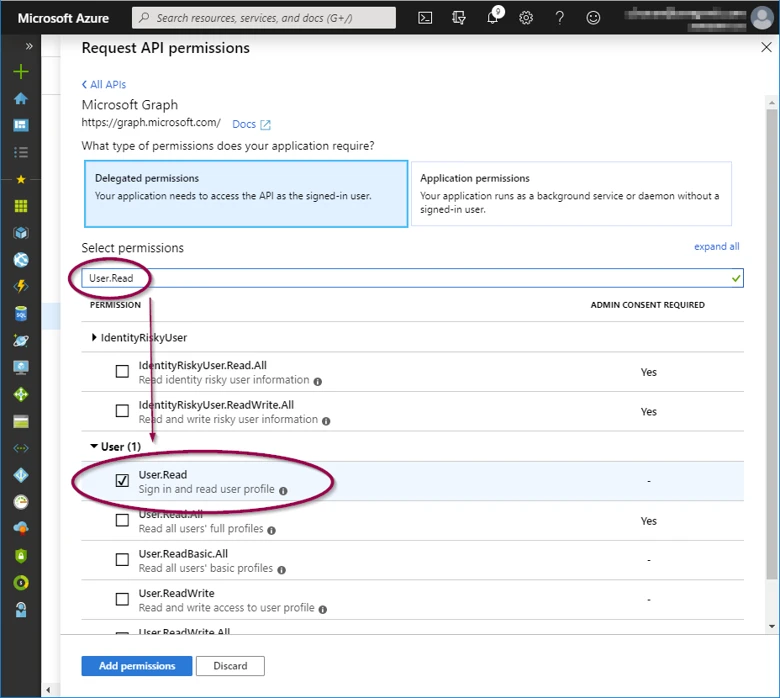Click the Favorites star in sidebar

(21, 179)
